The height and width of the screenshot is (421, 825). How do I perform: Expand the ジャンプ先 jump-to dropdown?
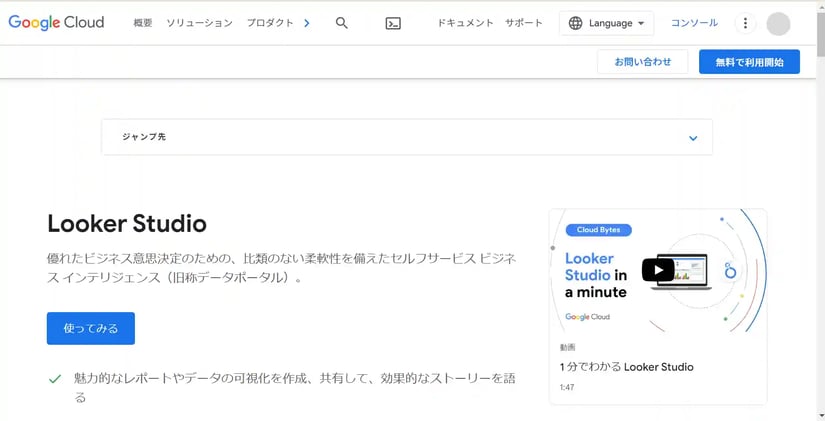[x=407, y=137]
